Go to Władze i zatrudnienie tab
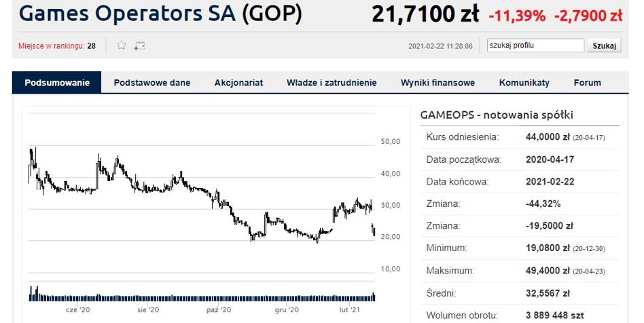 pyautogui.click(x=332, y=83)
